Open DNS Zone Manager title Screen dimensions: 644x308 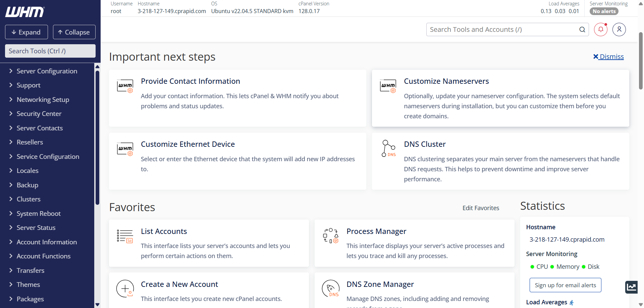(380, 284)
